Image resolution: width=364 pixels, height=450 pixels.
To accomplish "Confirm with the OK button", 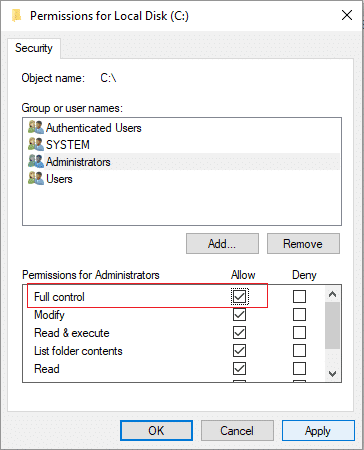I will click(x=156, y=431).
